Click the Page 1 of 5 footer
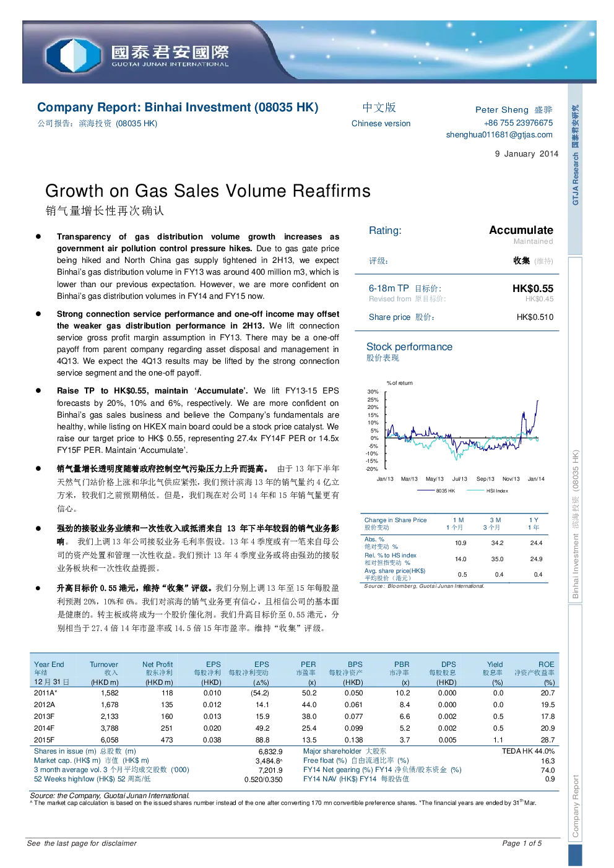Image resolution: width=614 pixels, height=868 pixels. click(x=522, y=844)
